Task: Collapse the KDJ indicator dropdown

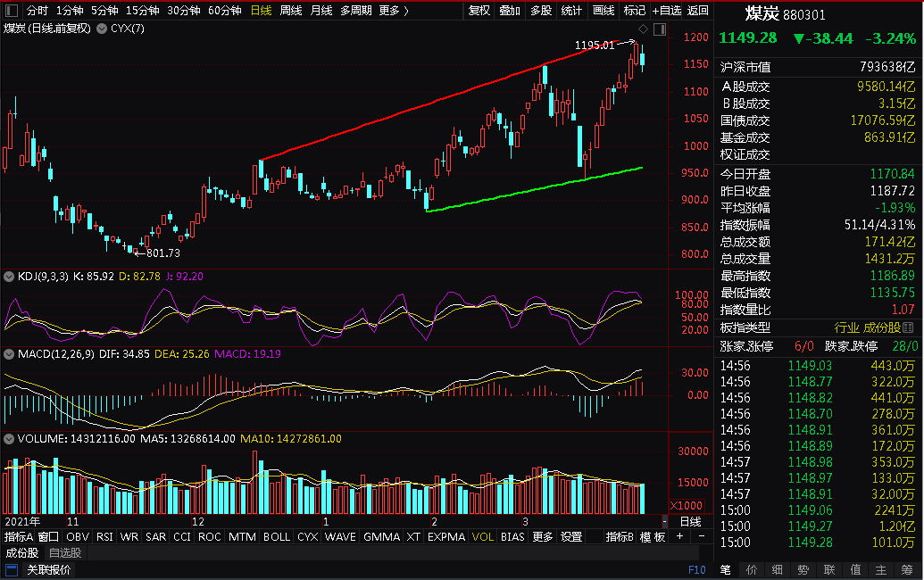Action: 9,276
